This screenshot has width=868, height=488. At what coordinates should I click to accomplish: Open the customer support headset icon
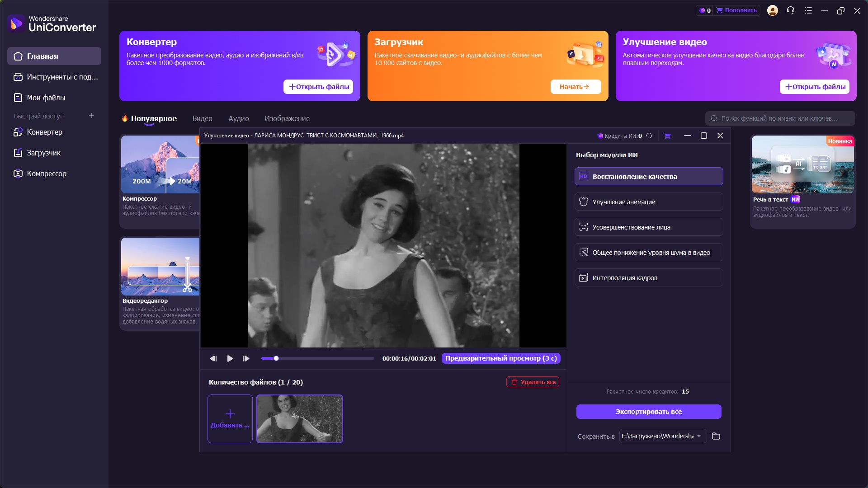[790, 10]
